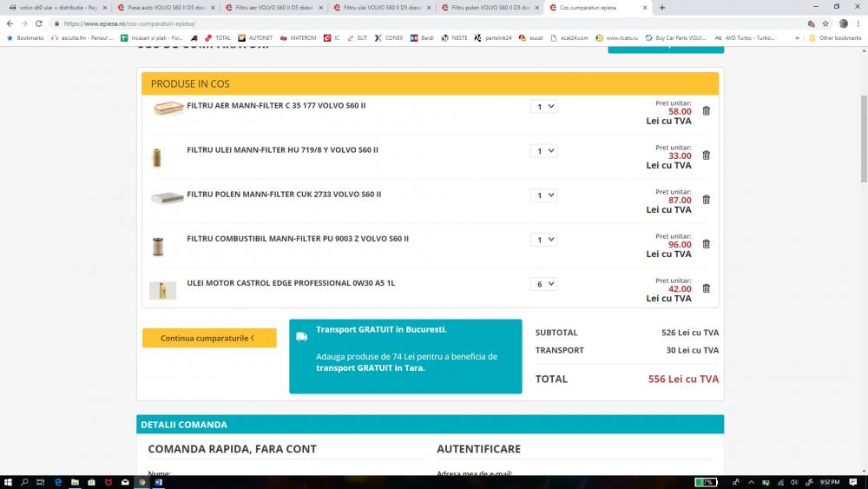Remove FILTRU POLEN CUK 2733 with trash icon

point(706,200)
